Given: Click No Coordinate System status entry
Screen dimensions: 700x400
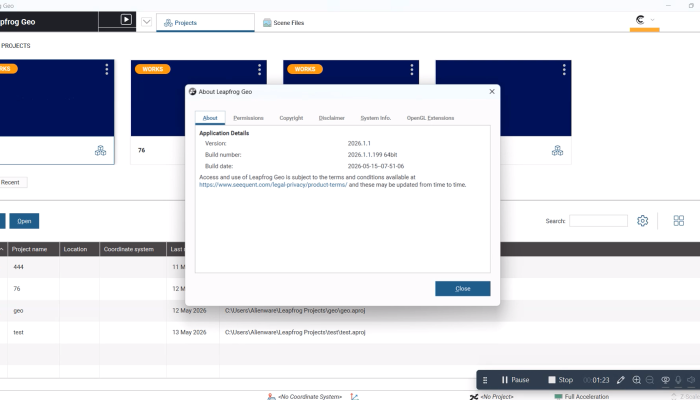Looking at the screenshot, I should [305, 396].
